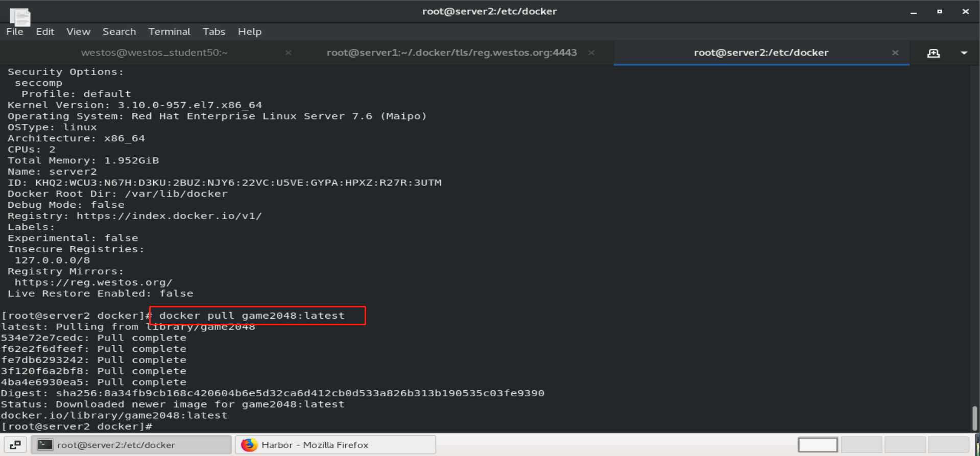Click the 'https://reg.westos.org/' mirror line
The width and height of the screenshot is (980, 456).
[93, 283]
